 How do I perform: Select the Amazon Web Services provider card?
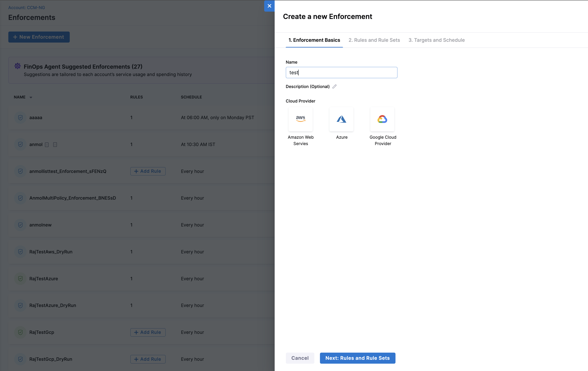tap(300, 119)
